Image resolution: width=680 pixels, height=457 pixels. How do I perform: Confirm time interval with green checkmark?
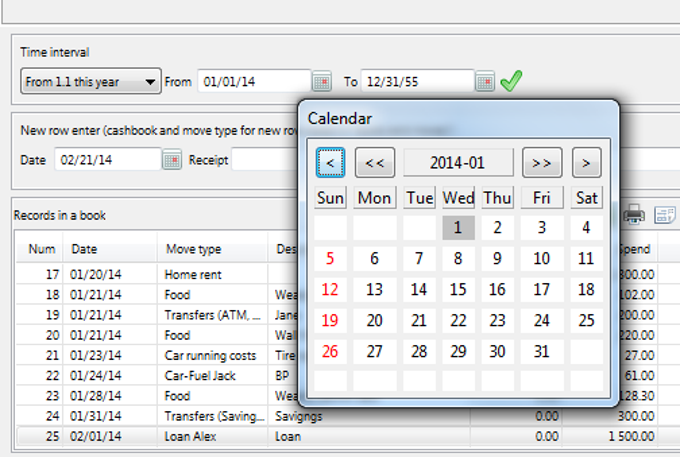pos(511,81)
